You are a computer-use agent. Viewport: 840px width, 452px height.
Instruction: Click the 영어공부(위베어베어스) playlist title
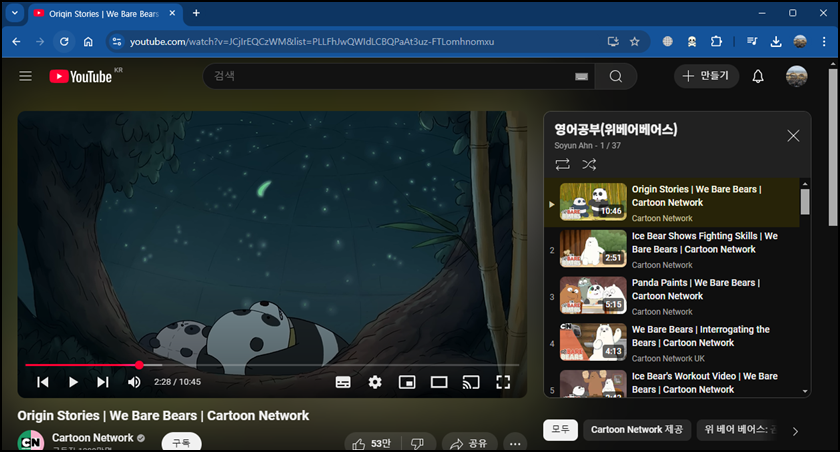616,129
